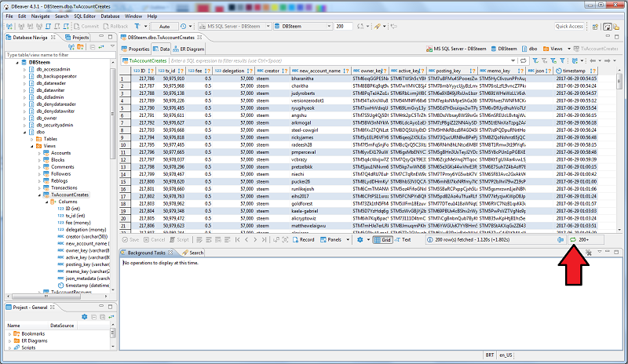Click the MS SQL Server - DBSteem breadcrumb link
The width and height of the screenshot is (628, 364).
click(456, 49)
